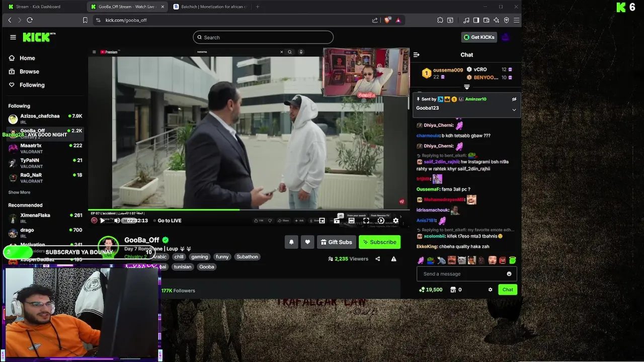Image resolution: width=644 pixels, height=362 pixels.
Task: Open TyPaNN followed channel
Action: click(x=45, y=163)
